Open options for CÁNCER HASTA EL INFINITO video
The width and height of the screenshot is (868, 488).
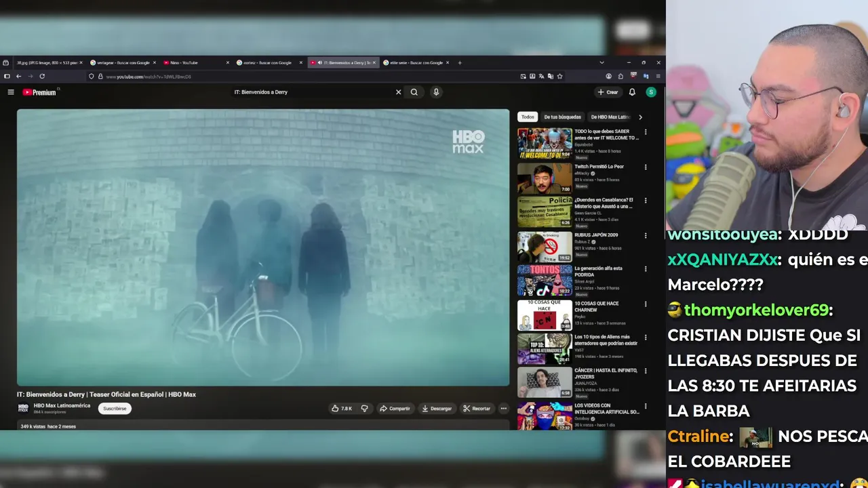pos(645,371)
